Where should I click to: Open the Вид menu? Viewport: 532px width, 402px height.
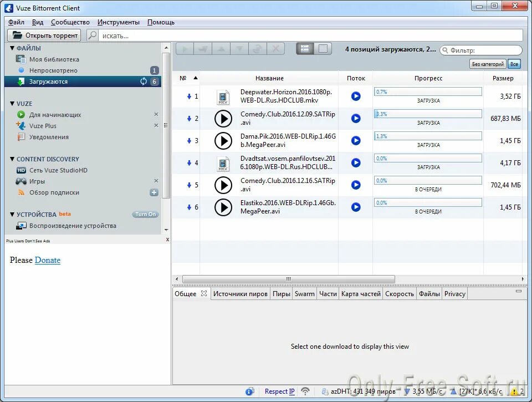38,22
